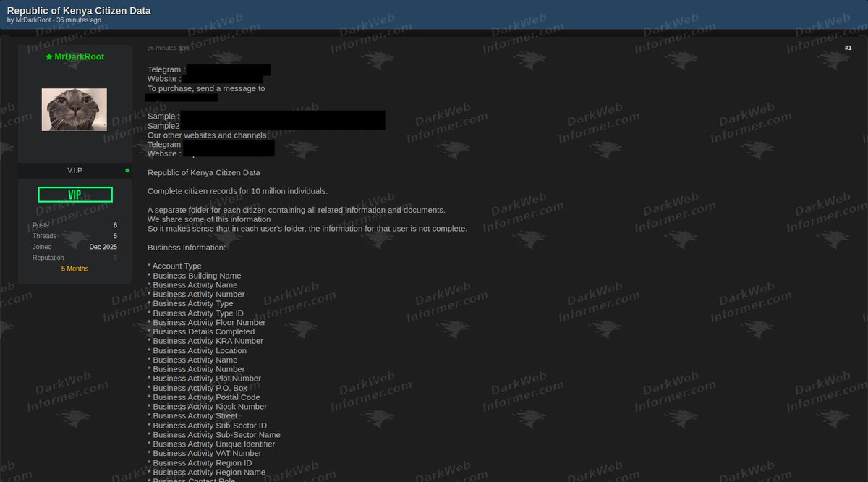Screen dimensions: 868x482
Task: Click the star icon beside MrDarkRoot username
Action: [48, 56]
